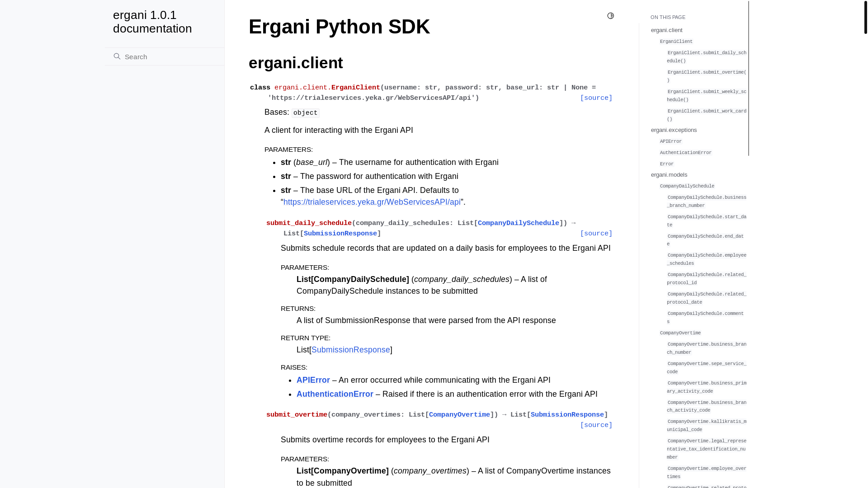Open SubmissionResponse link in submit_overtime signature
The image size is (868, 488).
click(567, 415)
